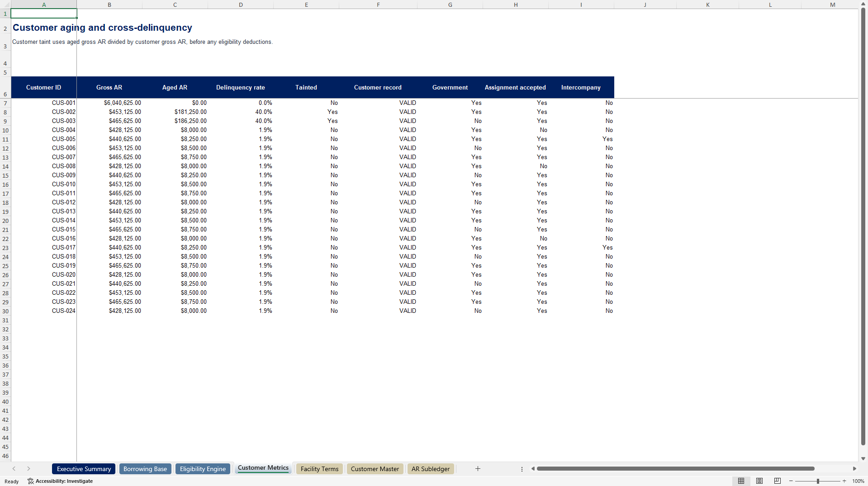The image size is (868, 486).
Task: Select the CUS-012 customer ID cell
Action: [x=44, y=203]
